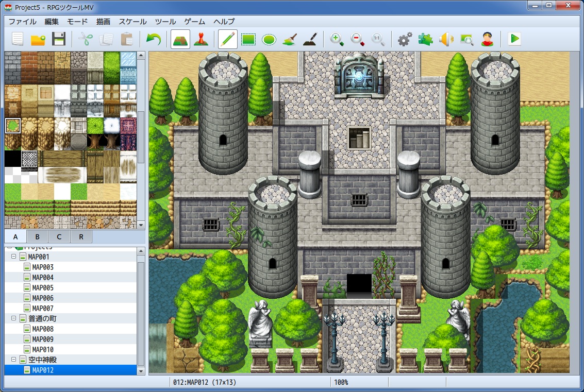584x392 pixels.
Task: Pick the light blue ice tile in the palette
Action: click(x=128, y=68)
